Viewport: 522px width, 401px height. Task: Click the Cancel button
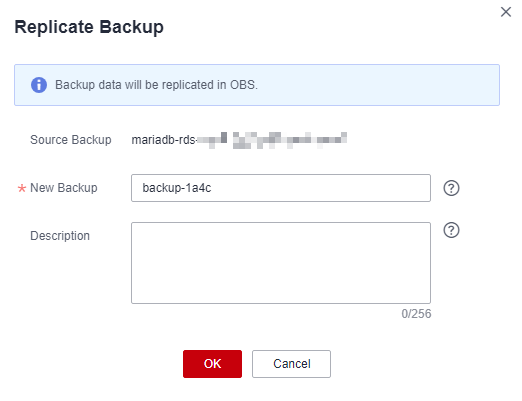(x=291, y=364)
